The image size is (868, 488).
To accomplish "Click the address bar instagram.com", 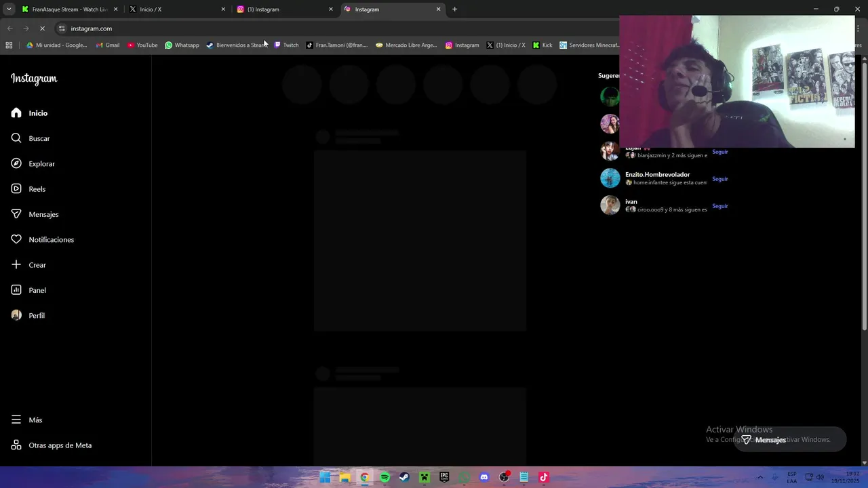I will [x=91, y=28].
